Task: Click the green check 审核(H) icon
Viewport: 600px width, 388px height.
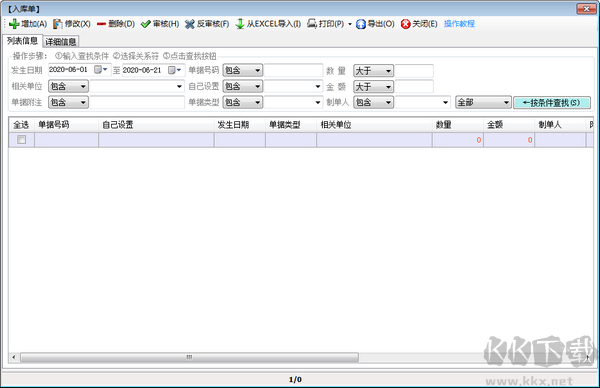Action: point(145,24)
